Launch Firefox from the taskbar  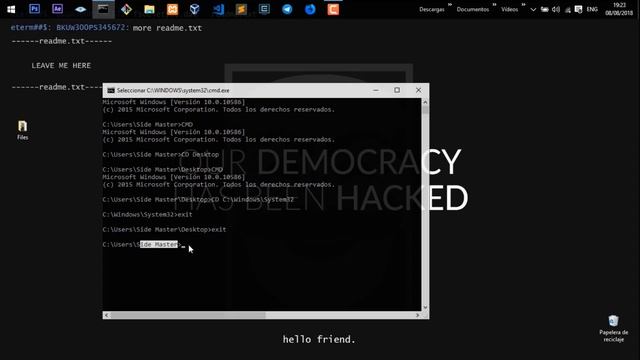(x=310, y=9)
